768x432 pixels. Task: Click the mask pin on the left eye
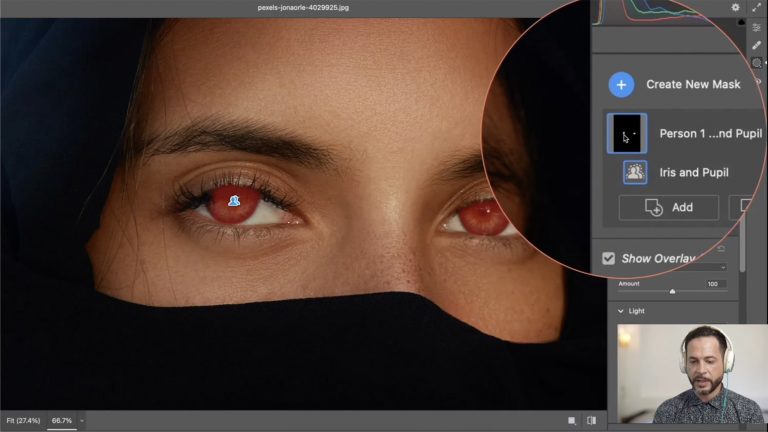234,201
